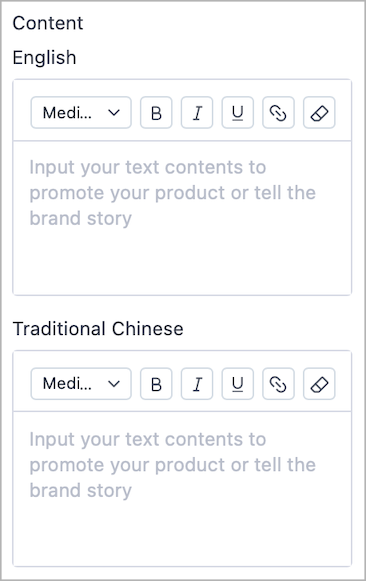The image size is (366, 581).
Task: Toggle bold in the Traditional Chinese editor
Action: 156,384
